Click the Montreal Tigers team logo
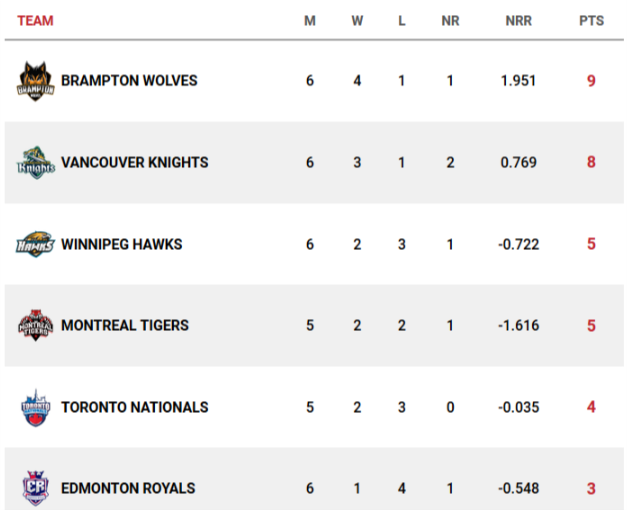 (x=35, y=325)
